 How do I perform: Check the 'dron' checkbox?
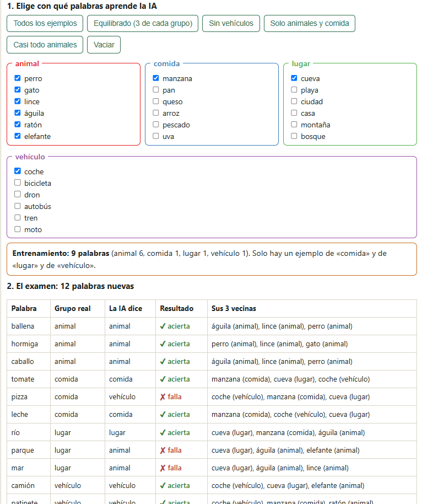click(x=18, y=194)
